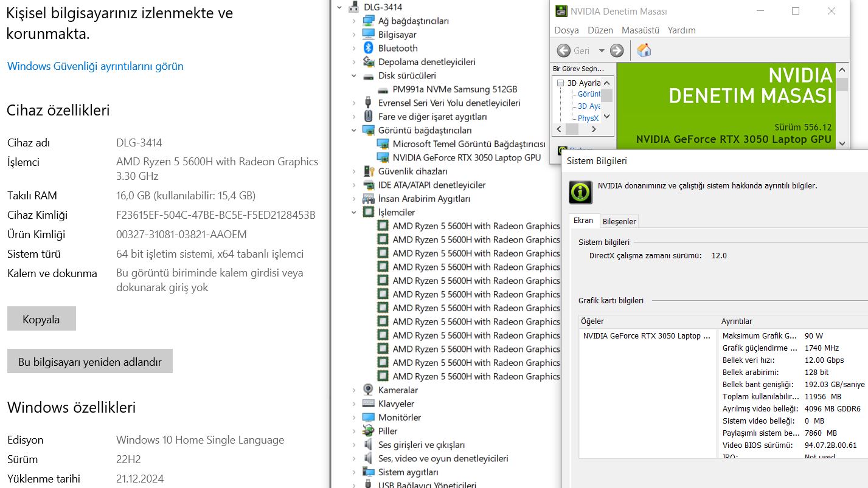
Task: Click the Home icon in NVIDIA Denetim Masası toolbar
Action: [x=644, y=50]
